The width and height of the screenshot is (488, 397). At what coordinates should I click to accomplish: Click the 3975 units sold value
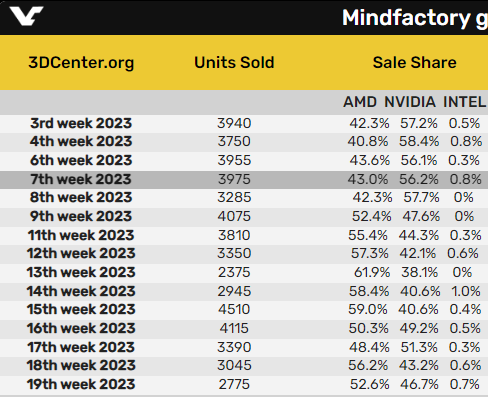click(234, 179)
